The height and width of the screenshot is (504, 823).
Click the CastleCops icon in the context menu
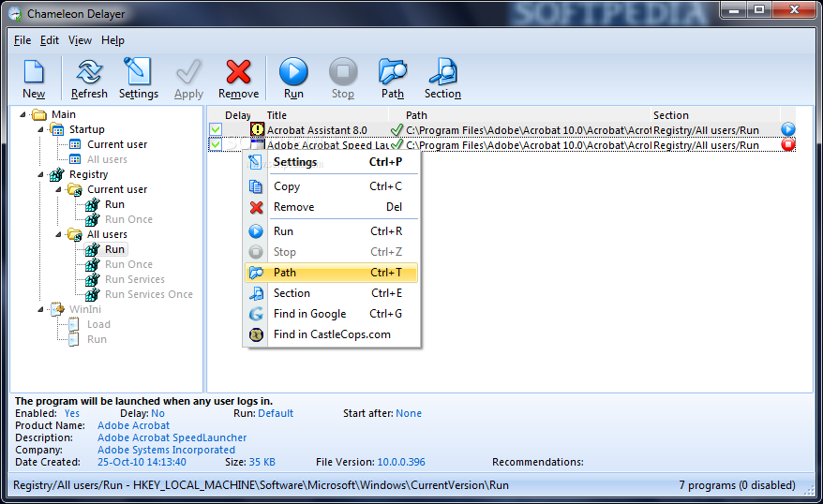[256, 334]
